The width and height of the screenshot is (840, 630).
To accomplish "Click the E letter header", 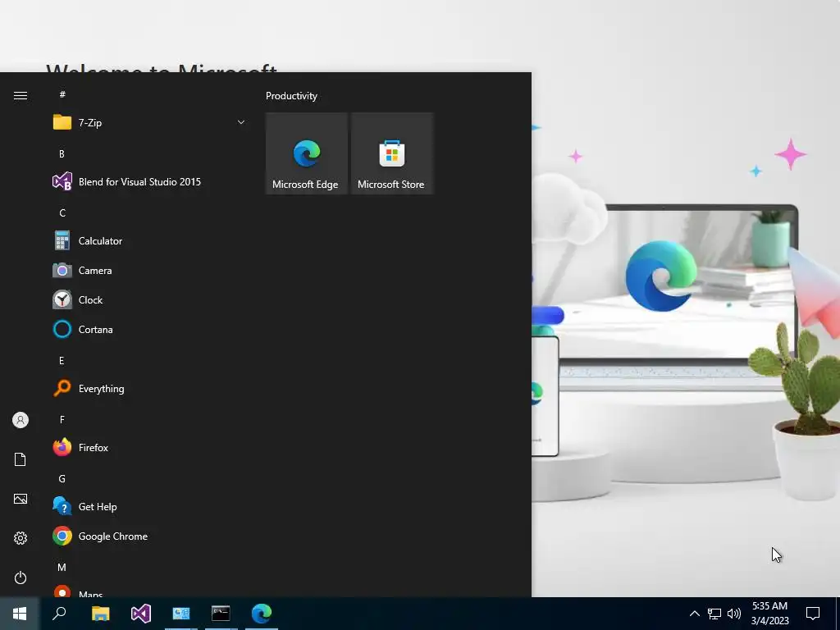I will (x=62, y=361).
